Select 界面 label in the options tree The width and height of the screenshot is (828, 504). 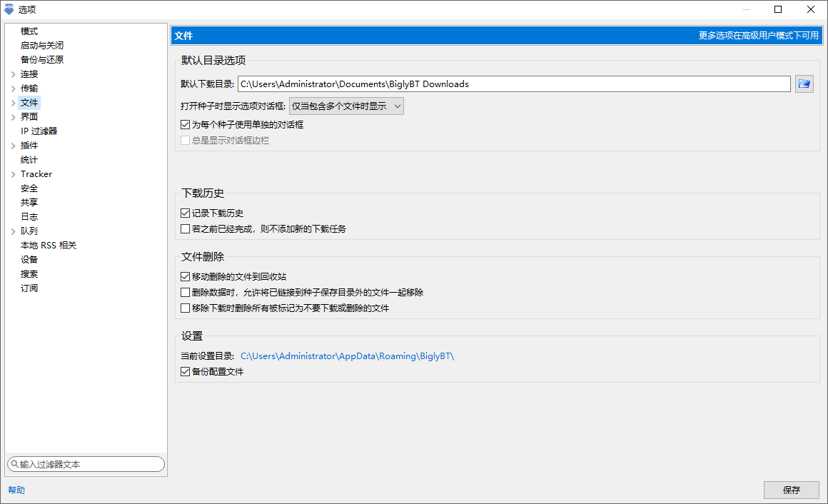29,117
